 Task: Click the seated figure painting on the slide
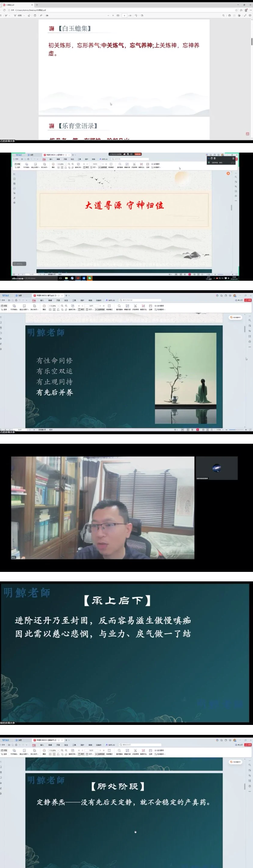coord(185,378)
